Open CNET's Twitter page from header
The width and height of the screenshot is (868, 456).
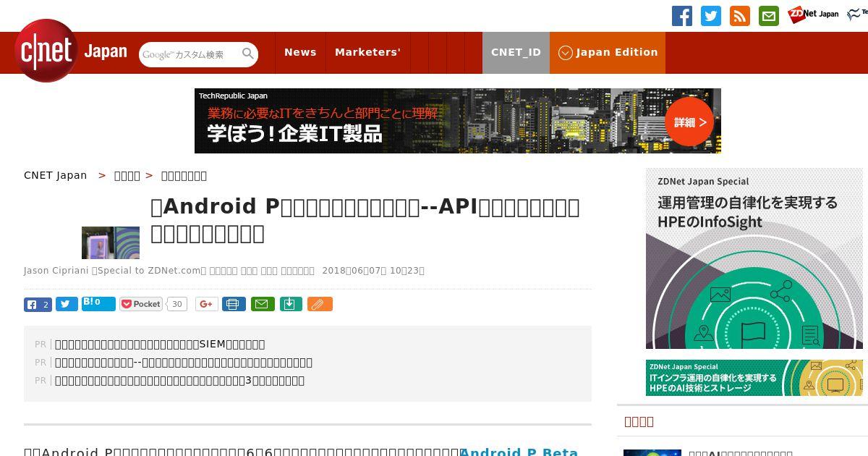coord(711,16)
